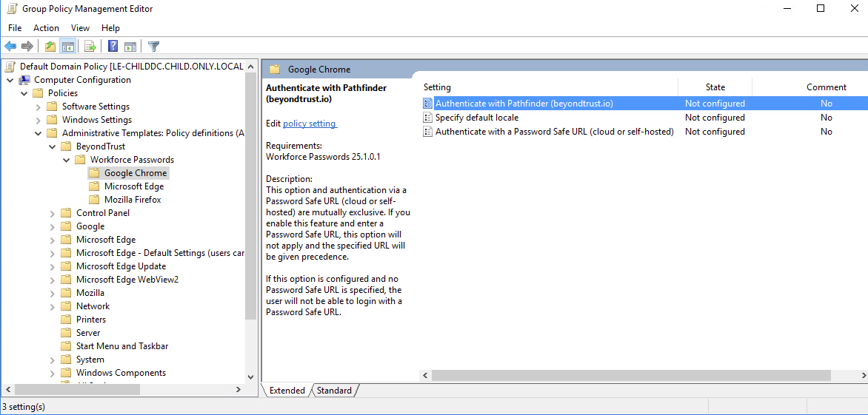Sort by the State column header
Screen dimensions: 868x415
pyautogui.click(x=715, y=87)
